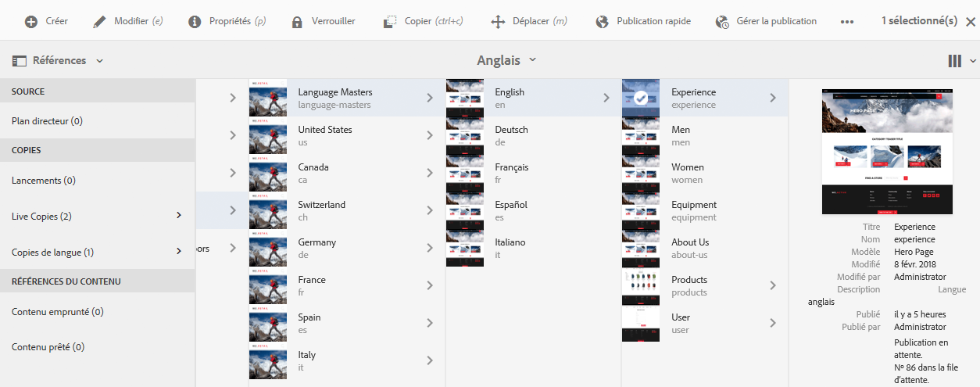
Task: Open the more actions ellipsis menu
Action: [847, 22]
